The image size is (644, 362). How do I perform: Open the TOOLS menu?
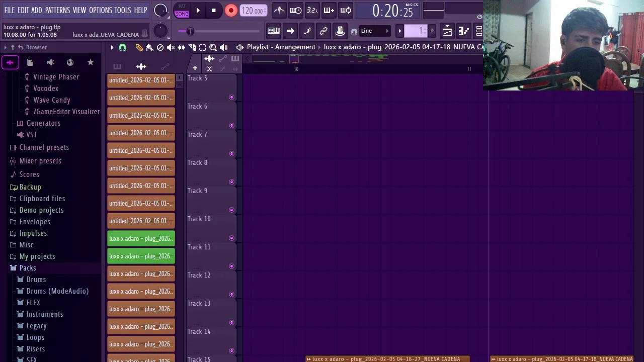tap(122, 10)
